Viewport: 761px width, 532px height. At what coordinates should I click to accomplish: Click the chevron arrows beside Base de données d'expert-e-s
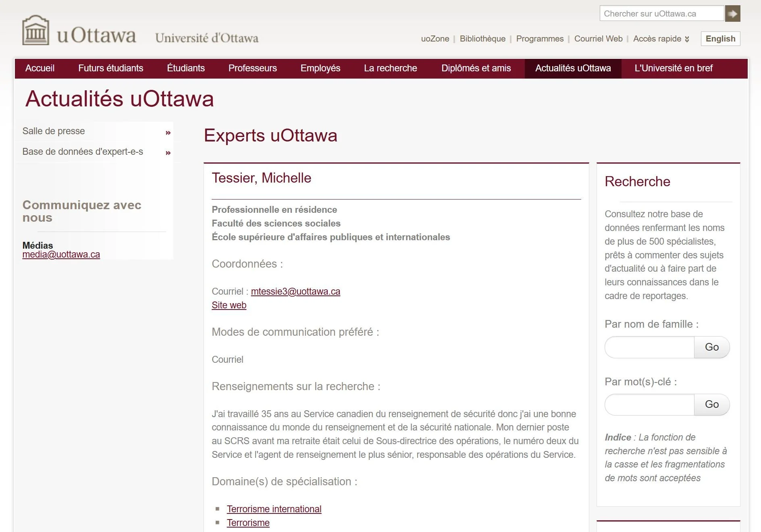point(168,153)
